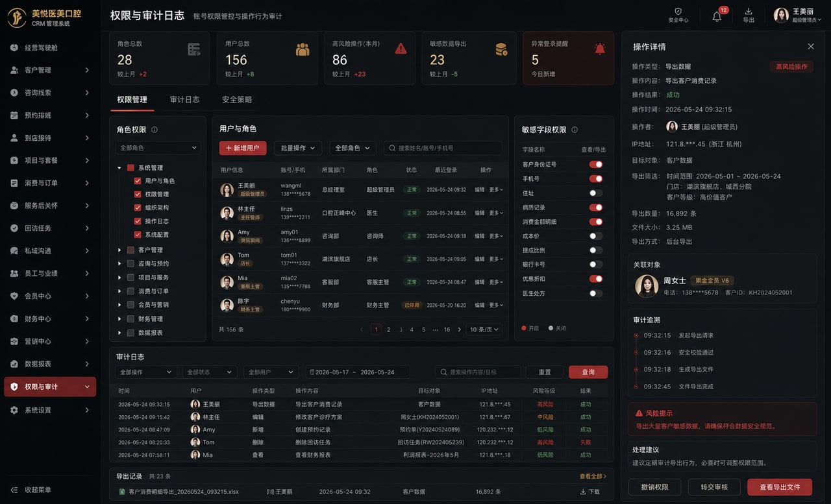
Task: Click the 下载 icon for exported xlsx file
Action: (x=583, y=492)
